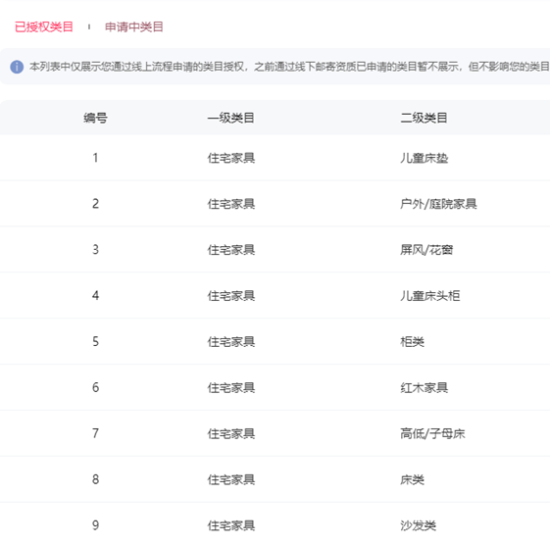The image size is (550, 544).
Task: Click 住宅家具 in row 3
Action: coord(231,250)
